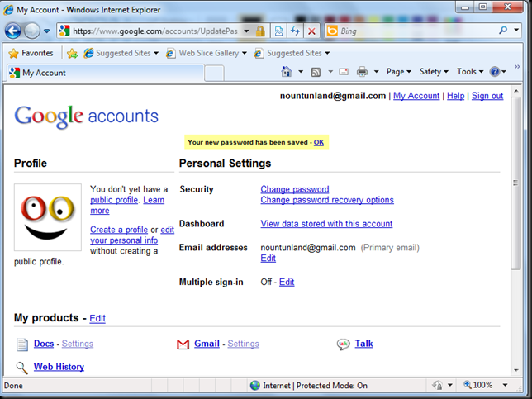The height and width of the screenshot is (399, 532).
Task: Open the Page menu
Action: [x=399, y=72]
